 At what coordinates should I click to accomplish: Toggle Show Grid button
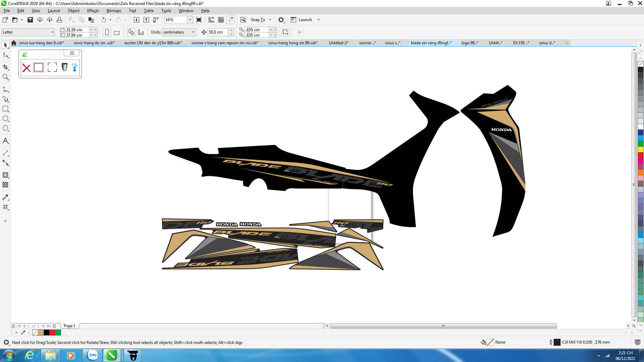point(221,20)
